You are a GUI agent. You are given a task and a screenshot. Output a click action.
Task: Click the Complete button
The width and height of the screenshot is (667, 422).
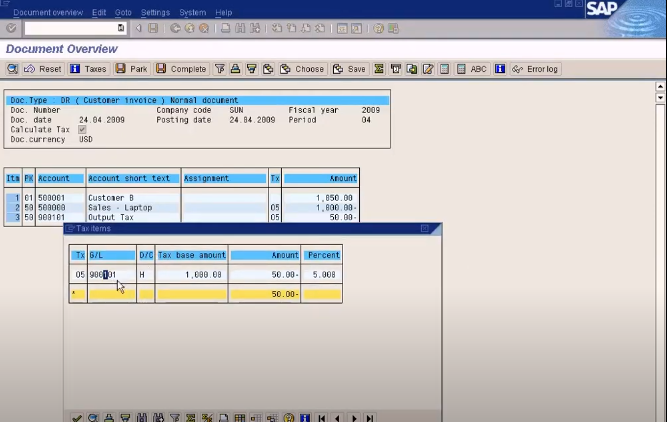[181, 69]
